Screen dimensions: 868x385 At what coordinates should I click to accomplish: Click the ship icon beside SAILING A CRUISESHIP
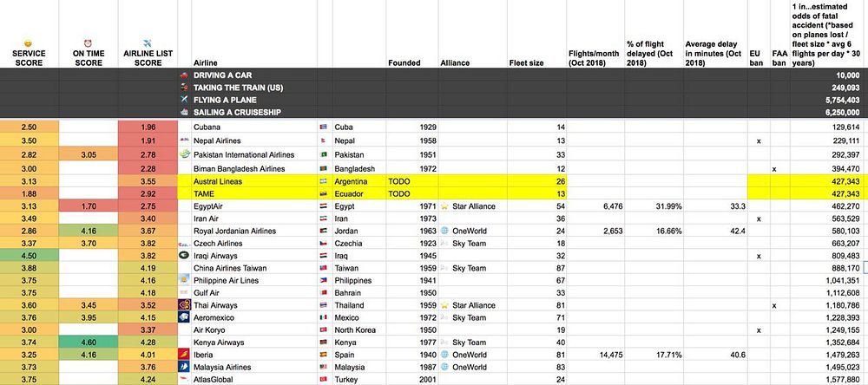click(x=184, y=113)
